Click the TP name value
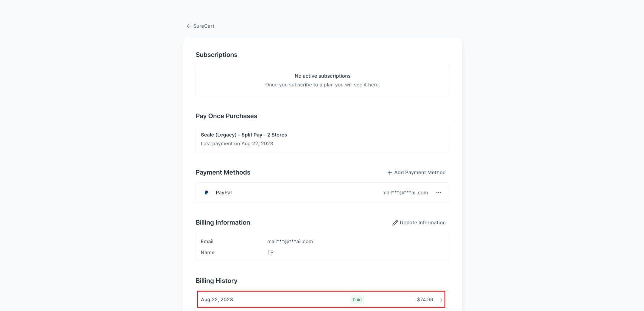Viewport: 644px width, 311px height. (x=270, y=253)
